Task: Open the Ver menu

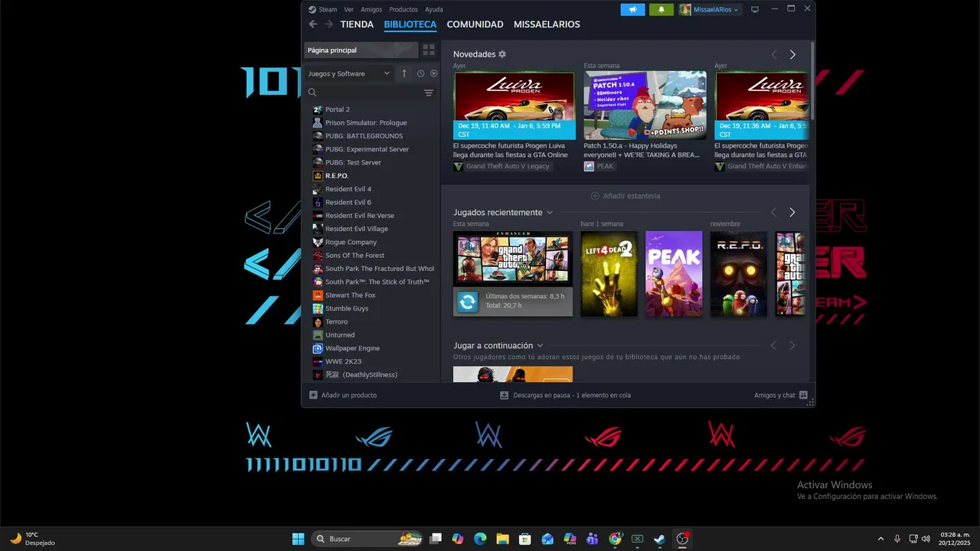Action: (x=348, y=9)
